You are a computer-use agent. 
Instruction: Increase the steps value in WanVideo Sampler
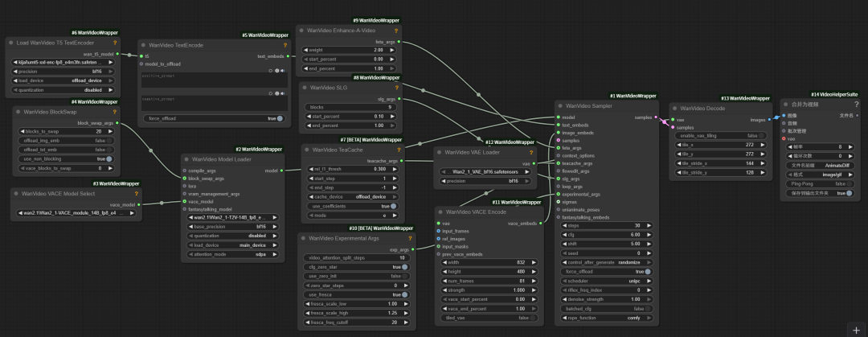tap(651, 225)
